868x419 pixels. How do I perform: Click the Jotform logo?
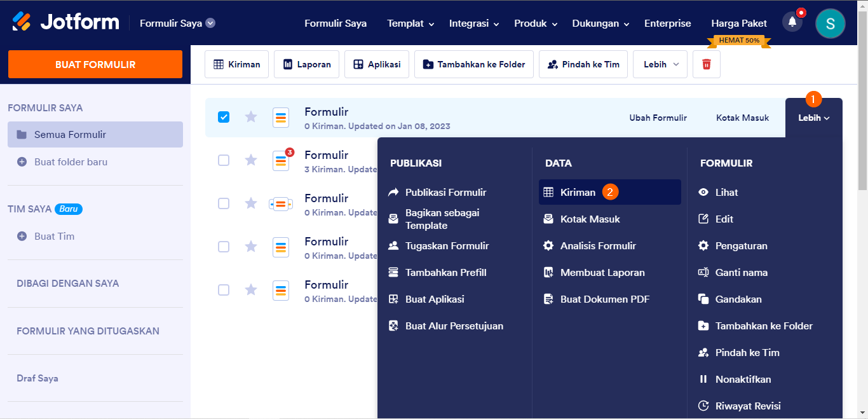[66, 22]
